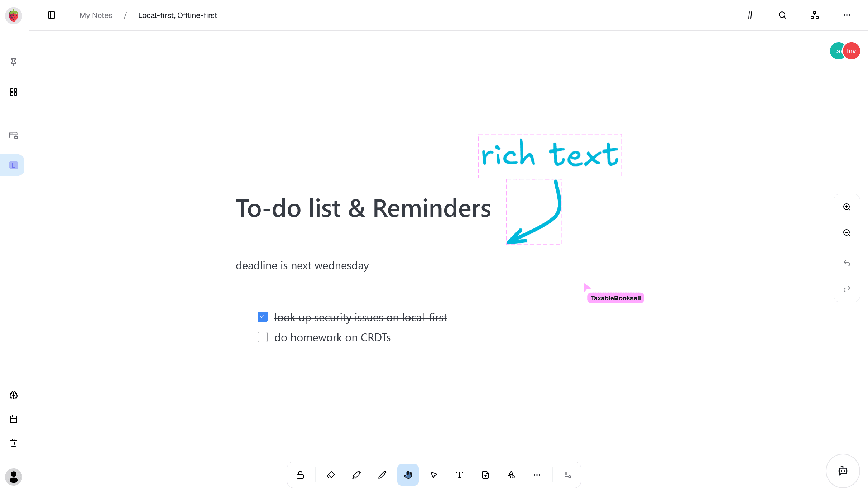Open the top-right more options menu
Screen dimensions: 868x496
pos(847,15)
